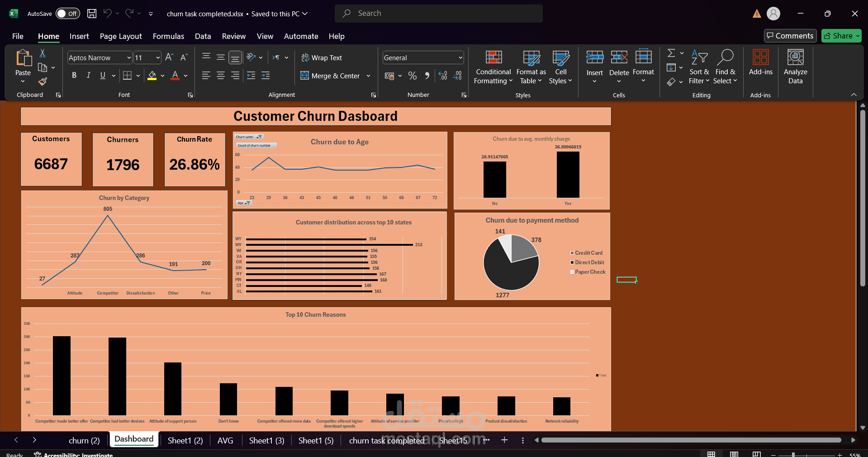Open the font name dropdown

[128, 57]
